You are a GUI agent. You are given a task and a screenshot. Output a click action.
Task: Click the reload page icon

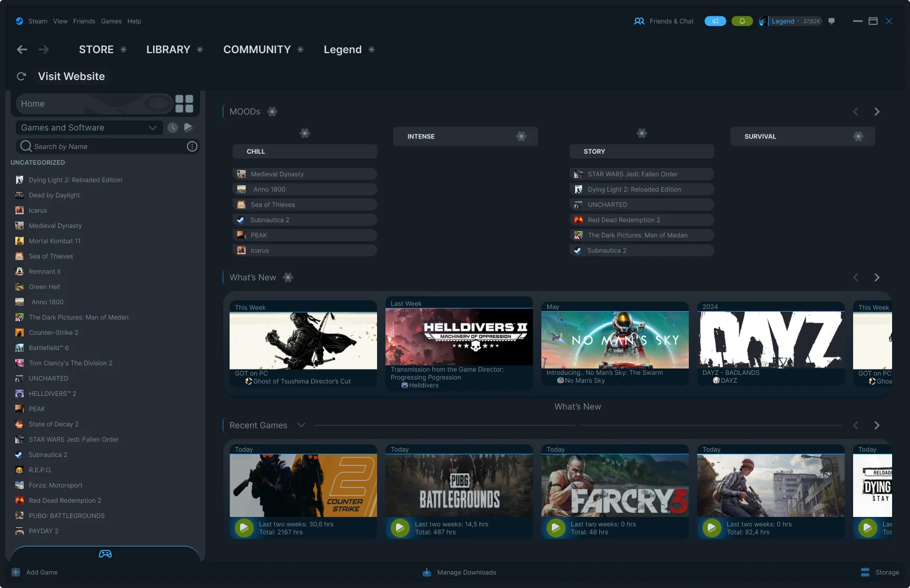[21, 76]
